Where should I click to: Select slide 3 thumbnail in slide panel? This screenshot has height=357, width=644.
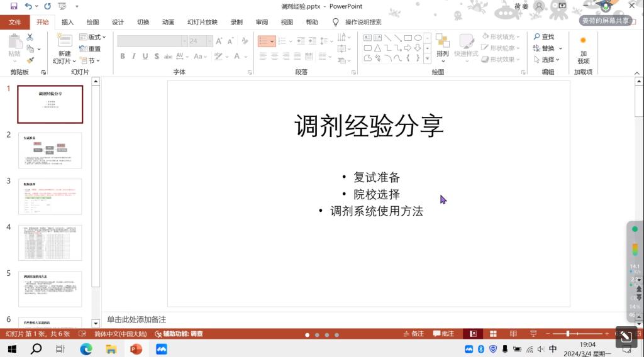(x=50, y=197)
